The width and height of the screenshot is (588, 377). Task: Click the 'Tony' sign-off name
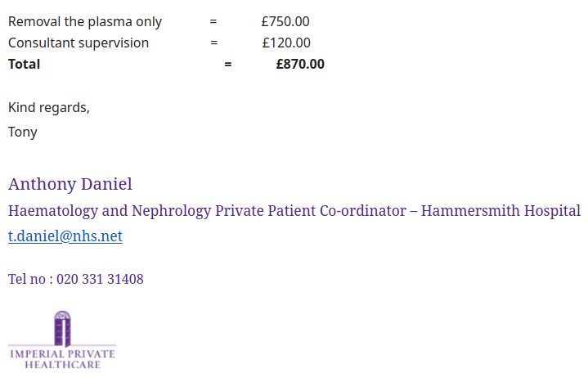point(23,132)
